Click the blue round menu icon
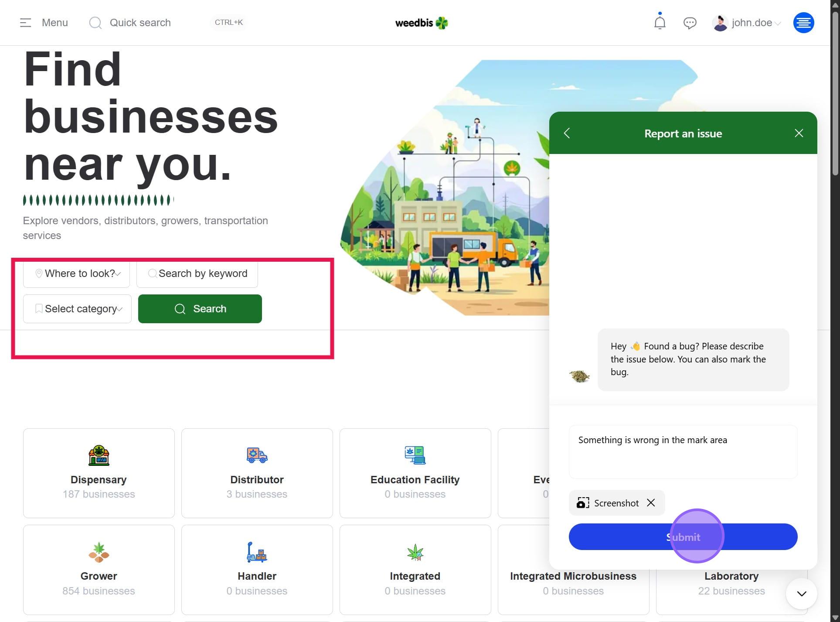840x622 pixels. click(803, 23)
